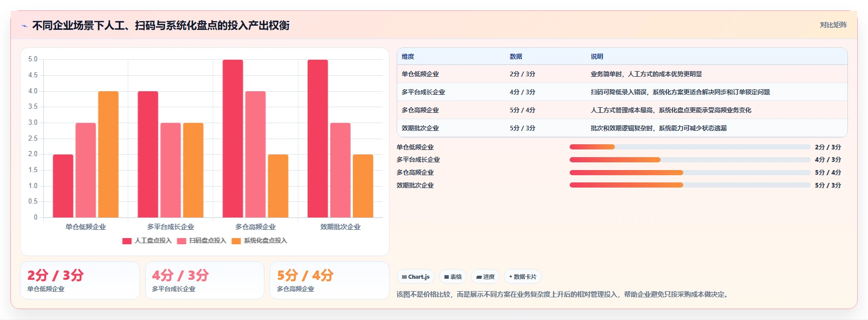Image resolution: width=868 pixels, height=320 pixels.
Task: Click the 5.0 y-axis tick label
Action: pos(33,59)
